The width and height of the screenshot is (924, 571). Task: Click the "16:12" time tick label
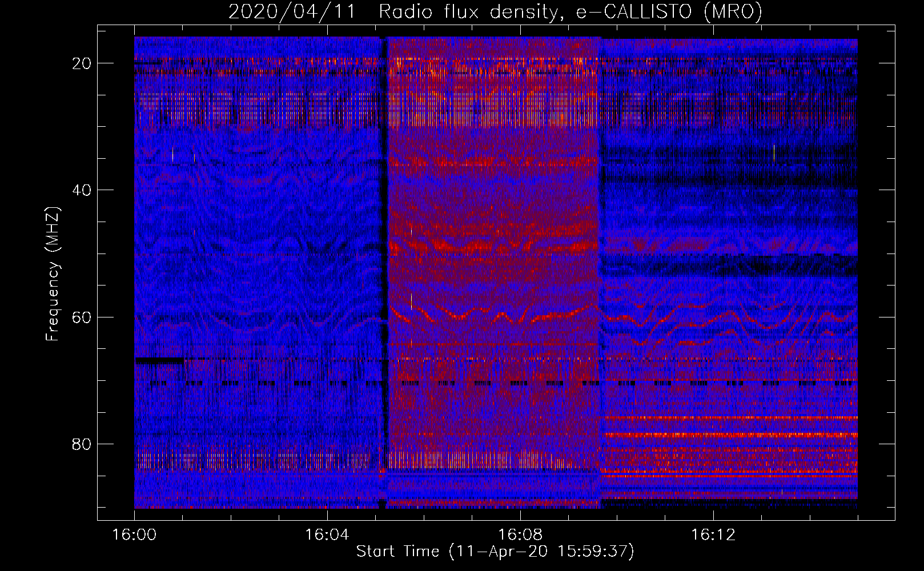click(x=713, y=535)
